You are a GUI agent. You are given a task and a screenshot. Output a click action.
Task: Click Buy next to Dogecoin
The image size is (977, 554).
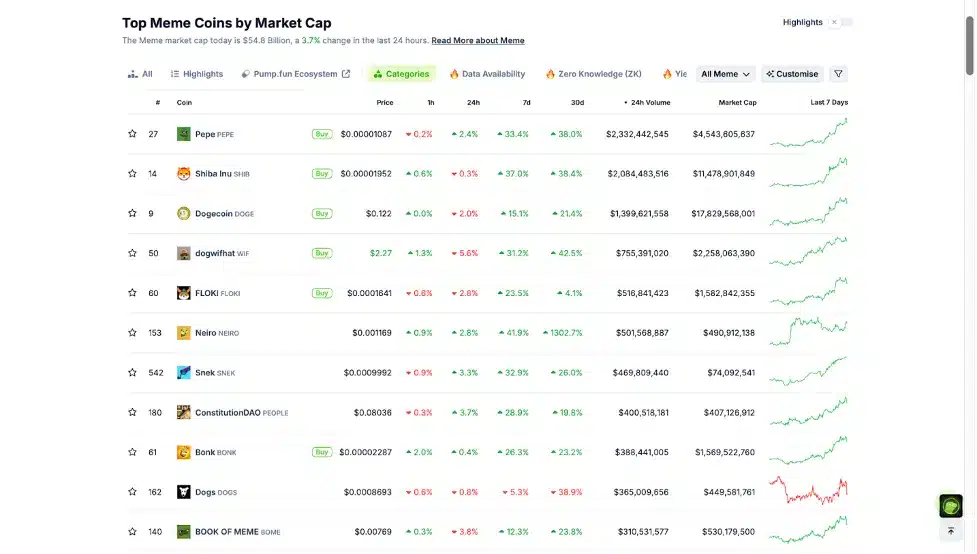322,214
